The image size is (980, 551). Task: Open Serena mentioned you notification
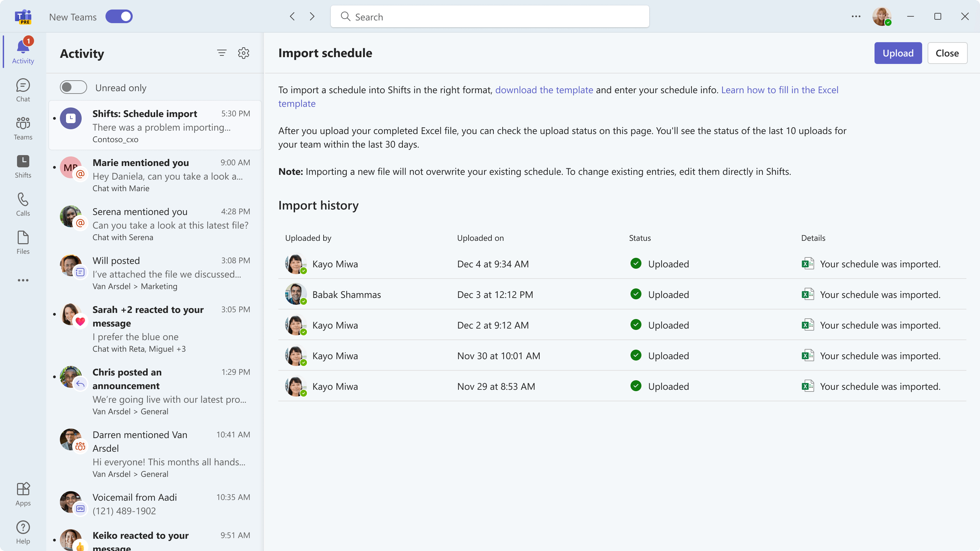tap(155, 223)
